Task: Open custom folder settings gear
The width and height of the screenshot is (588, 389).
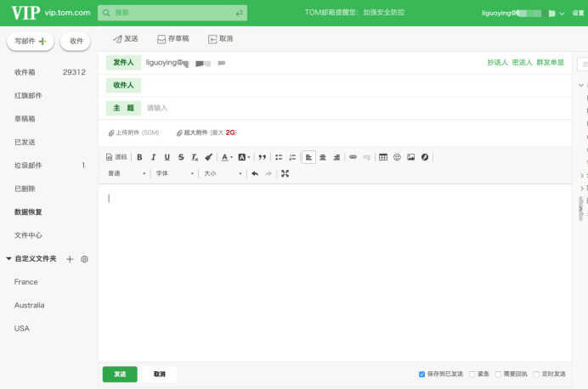Action: [84, 259]
